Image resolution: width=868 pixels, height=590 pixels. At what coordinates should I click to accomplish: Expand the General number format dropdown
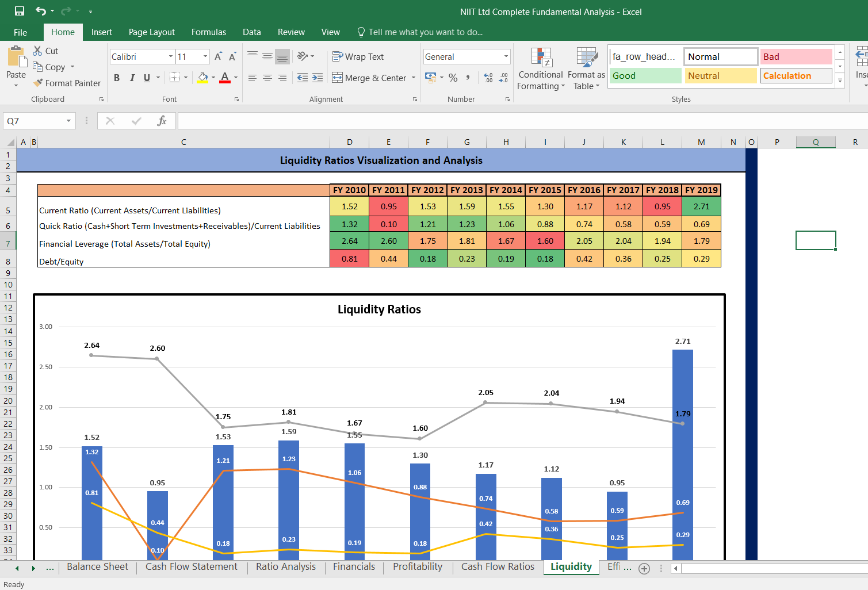click(x=506, y=56)
